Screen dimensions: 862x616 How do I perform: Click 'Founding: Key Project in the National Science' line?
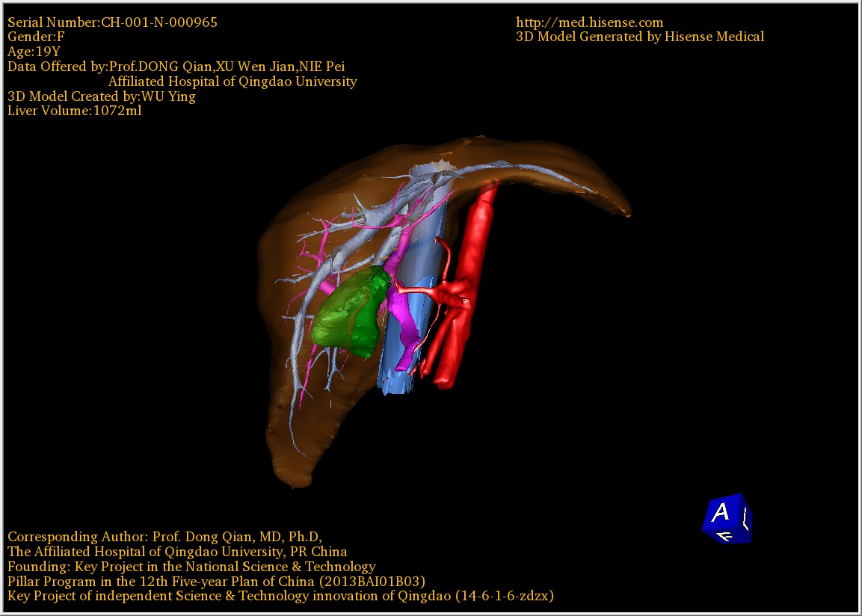click(191, 567)
